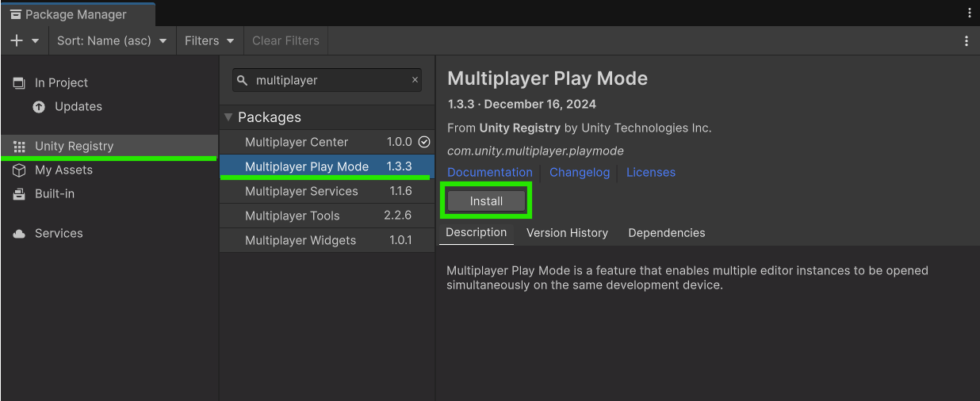This screenshot has width=980, height=401.
Task: Open the window kebab menu in the title bar
Action: 969,13
